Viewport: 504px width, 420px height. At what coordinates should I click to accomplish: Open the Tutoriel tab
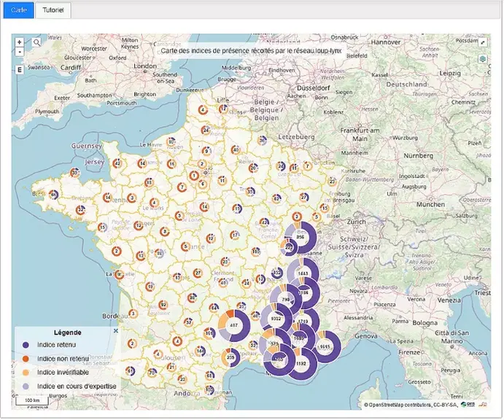click(x=53, y=10)
